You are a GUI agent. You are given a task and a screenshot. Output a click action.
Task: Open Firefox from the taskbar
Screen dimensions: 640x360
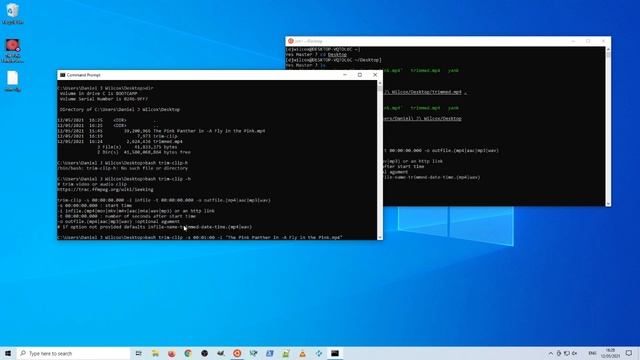[171, 353]
